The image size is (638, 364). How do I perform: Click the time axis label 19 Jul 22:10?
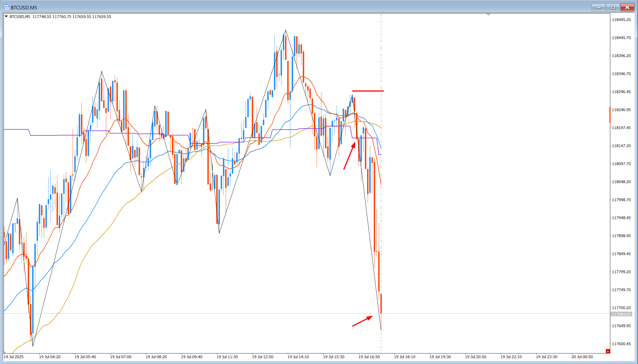tap(511, 357)
